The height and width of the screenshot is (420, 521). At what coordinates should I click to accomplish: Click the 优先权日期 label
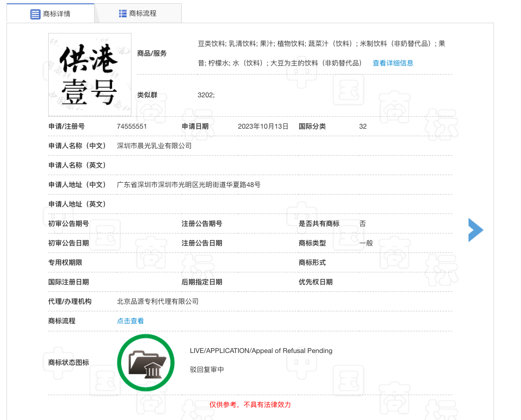point(315,282)
